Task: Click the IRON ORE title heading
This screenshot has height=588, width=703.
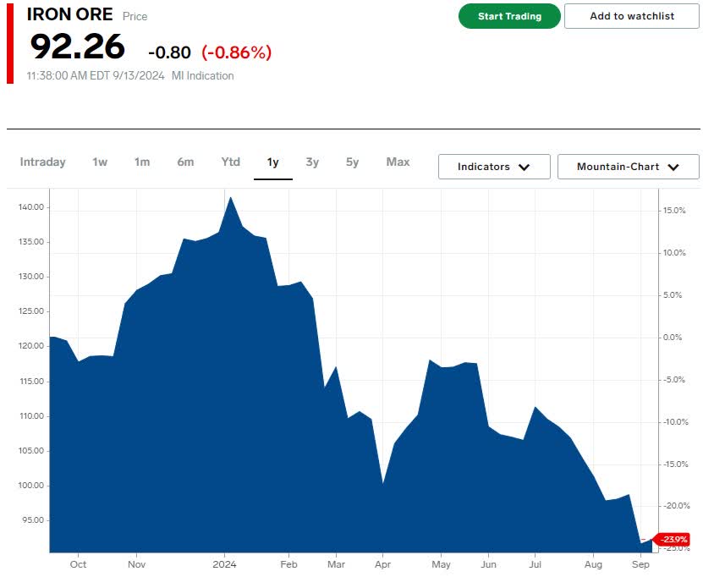Action: [x=69, y=14]
